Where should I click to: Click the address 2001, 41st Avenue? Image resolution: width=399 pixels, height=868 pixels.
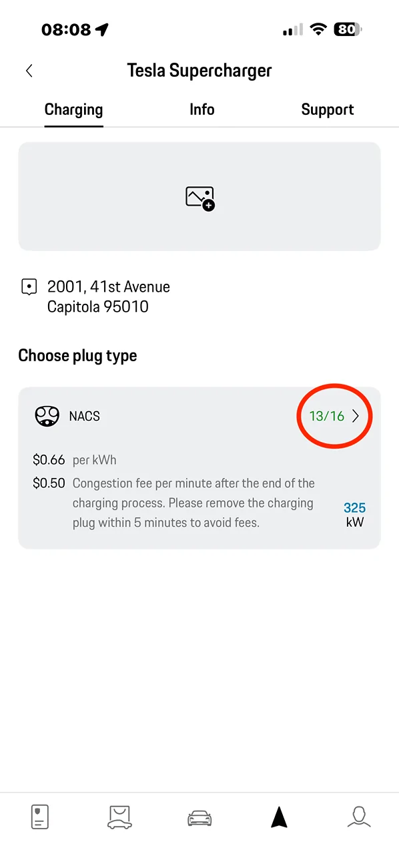click(109, 286)
